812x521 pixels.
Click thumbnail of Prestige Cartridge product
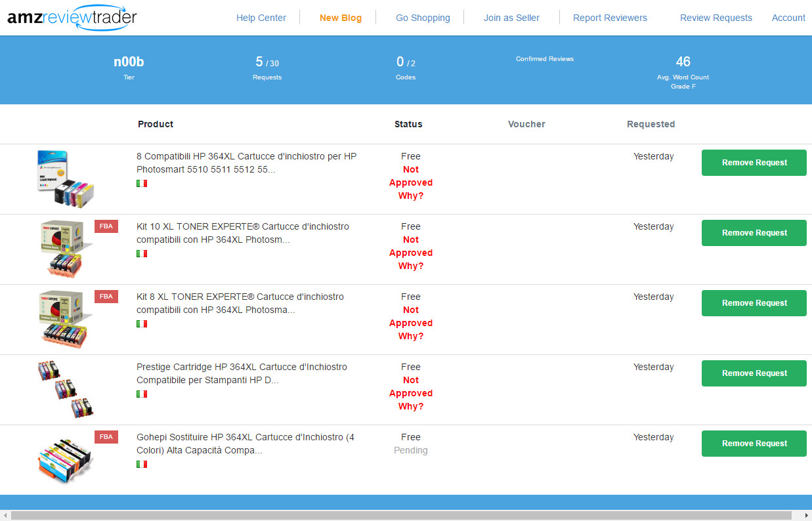coord(66,390)
